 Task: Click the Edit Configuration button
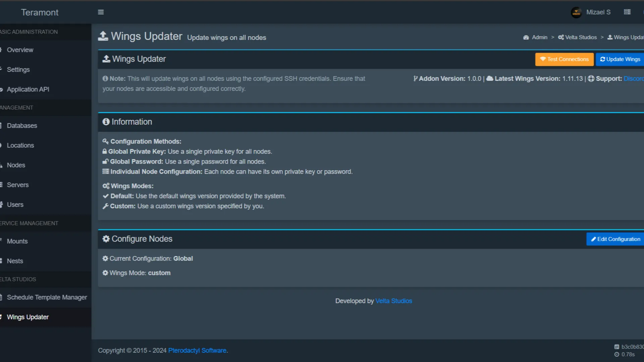(615, 239)
